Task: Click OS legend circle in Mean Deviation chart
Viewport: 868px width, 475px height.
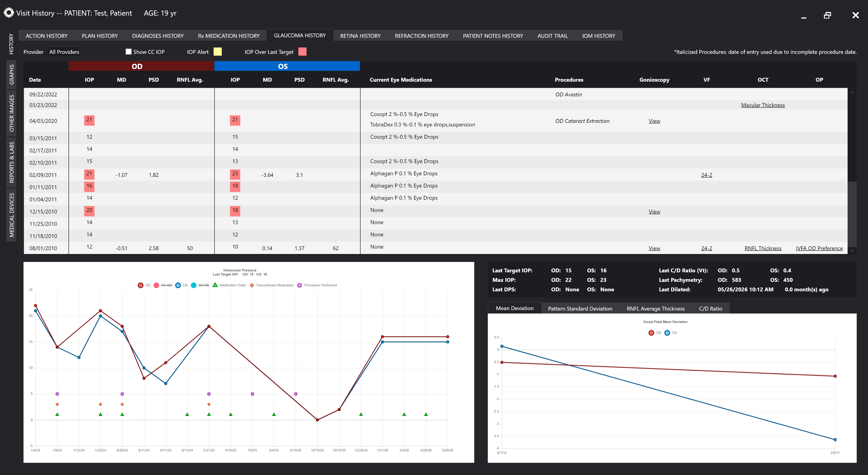Action: [x=667, y=333]
